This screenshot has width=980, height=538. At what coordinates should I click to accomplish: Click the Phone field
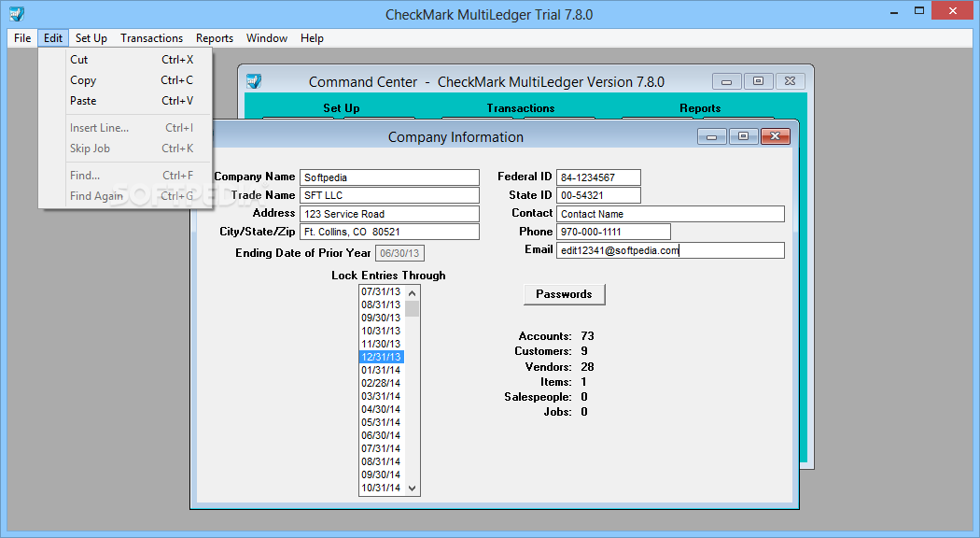tap(613, 232)
